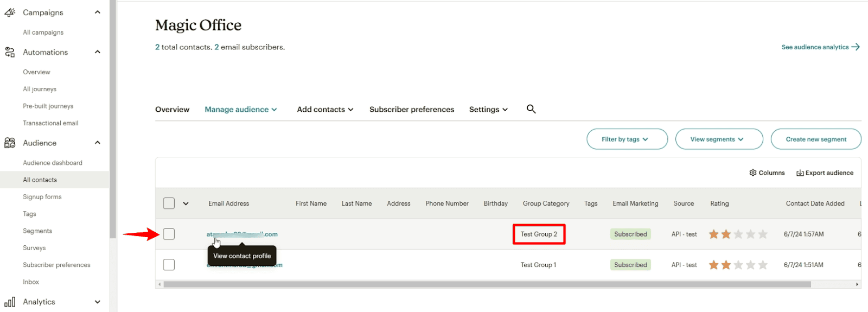The width and height of the screenshot is (868, 312).
Task: Click the 6/7/24 1:57AM date cell
Action: tap(803, 234)
